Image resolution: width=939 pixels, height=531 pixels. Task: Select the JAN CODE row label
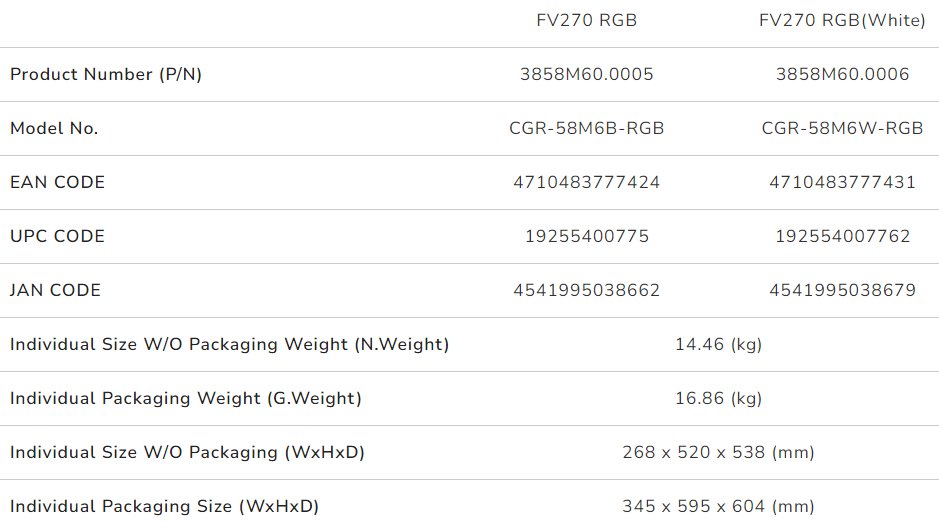point(55,291)
